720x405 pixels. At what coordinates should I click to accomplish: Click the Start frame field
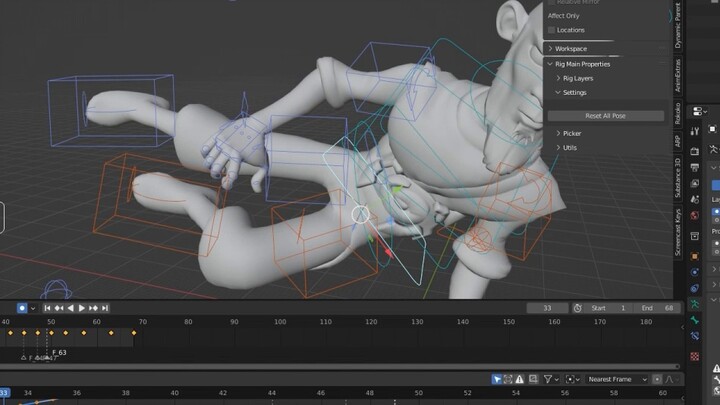coord(608,308)
